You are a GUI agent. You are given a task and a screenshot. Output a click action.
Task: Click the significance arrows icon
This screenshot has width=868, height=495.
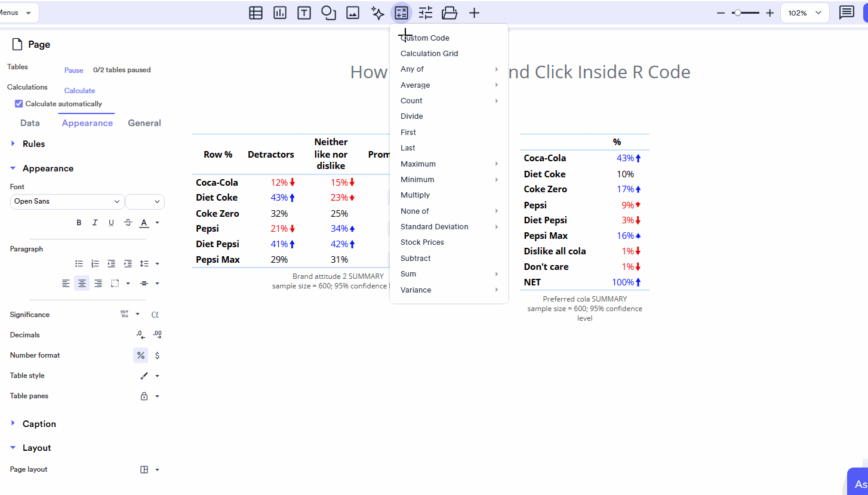click(x=124, y=314)
